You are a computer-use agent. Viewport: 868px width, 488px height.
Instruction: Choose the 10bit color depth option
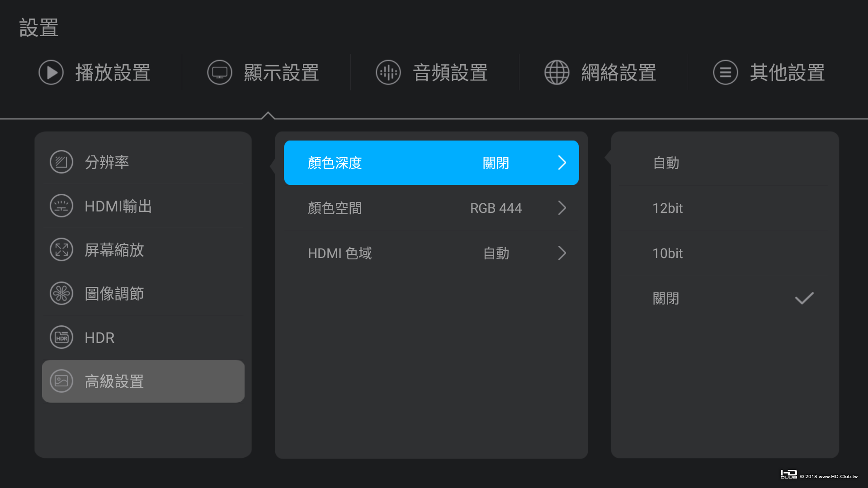coord(725,253)
